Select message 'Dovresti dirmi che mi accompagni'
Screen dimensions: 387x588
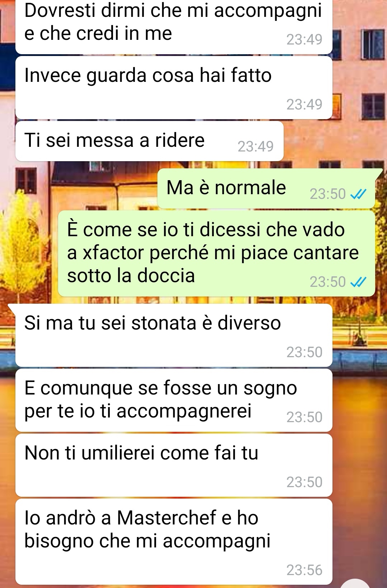174,26
